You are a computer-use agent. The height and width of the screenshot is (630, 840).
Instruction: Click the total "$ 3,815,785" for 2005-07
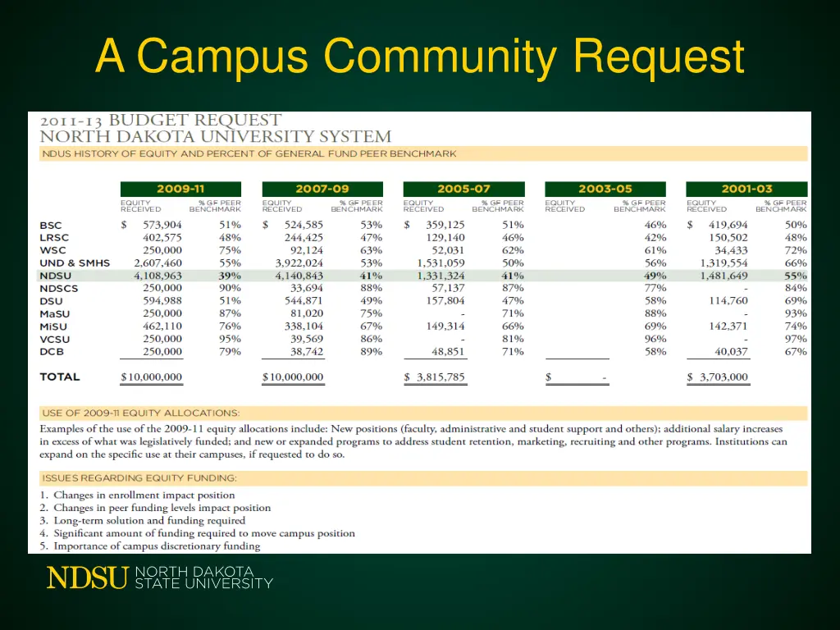point(435,377)
